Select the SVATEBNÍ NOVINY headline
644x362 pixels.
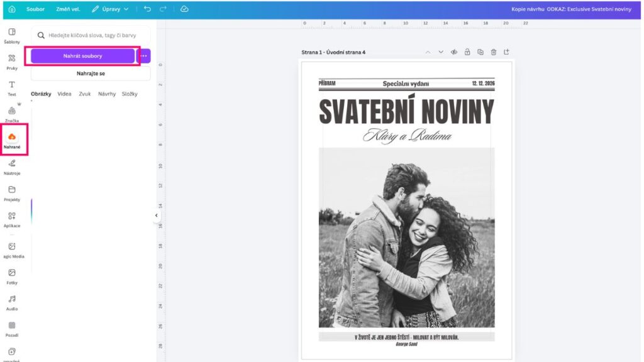pyautogui.click(x=406, y=111)
